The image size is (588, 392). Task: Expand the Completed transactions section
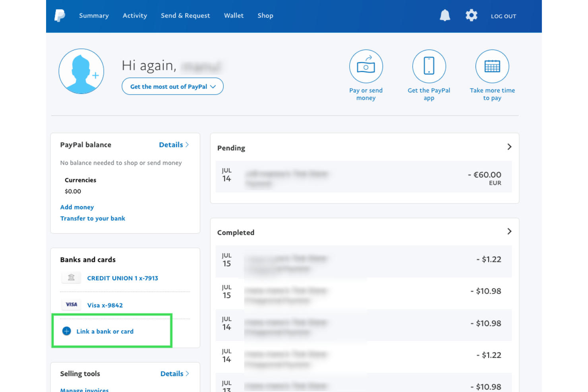(509, 231)
